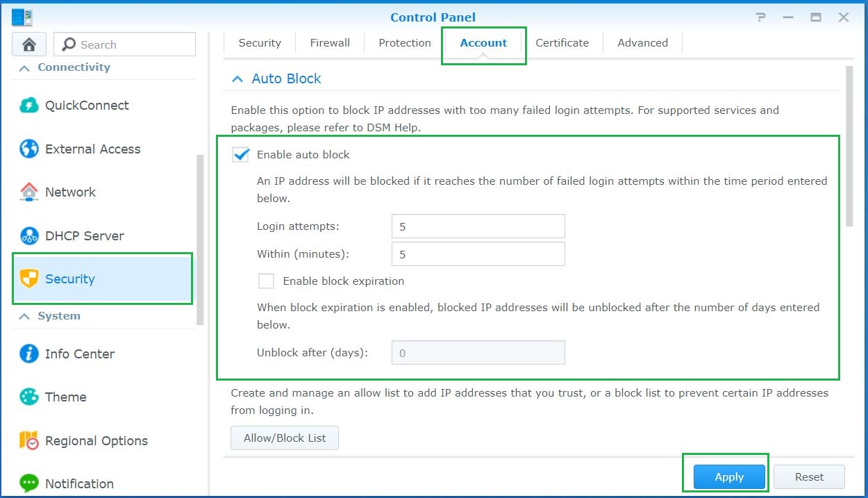This screenshot has height=498, width=868.
Task: Click the Apply button
Action: [x=729, y=477]
